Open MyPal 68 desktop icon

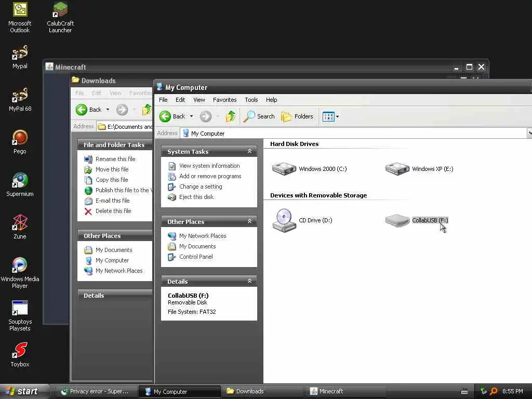click(20, 99)
